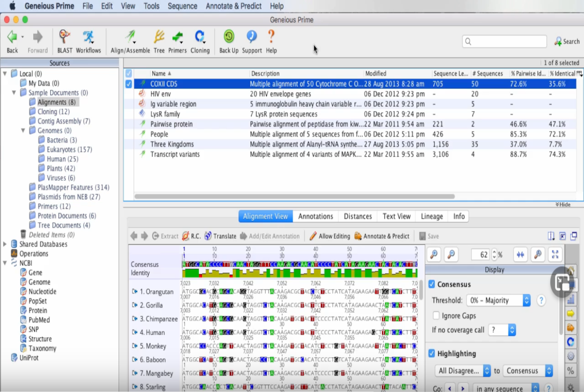Viewport: 584px width, 392px height.
Task: Switch to the Lineage tab
Action: click(432, 216)
